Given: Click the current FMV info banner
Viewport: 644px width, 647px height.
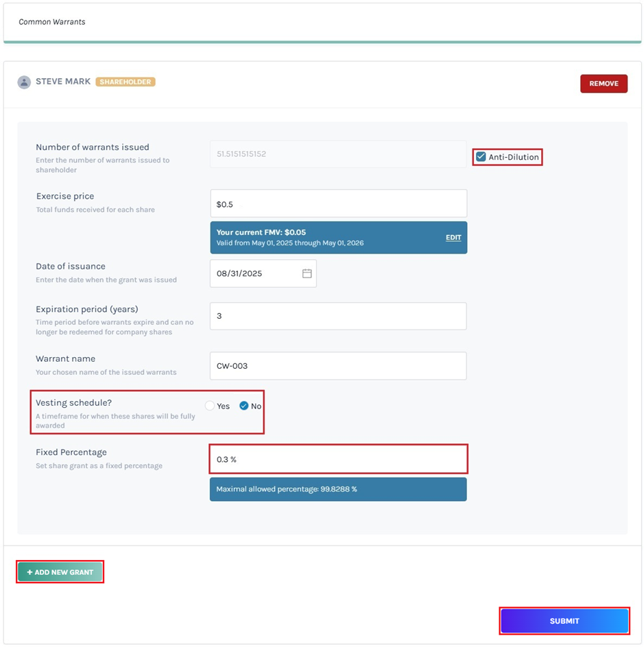Looking at the screenshot, I should pos(322,237).
